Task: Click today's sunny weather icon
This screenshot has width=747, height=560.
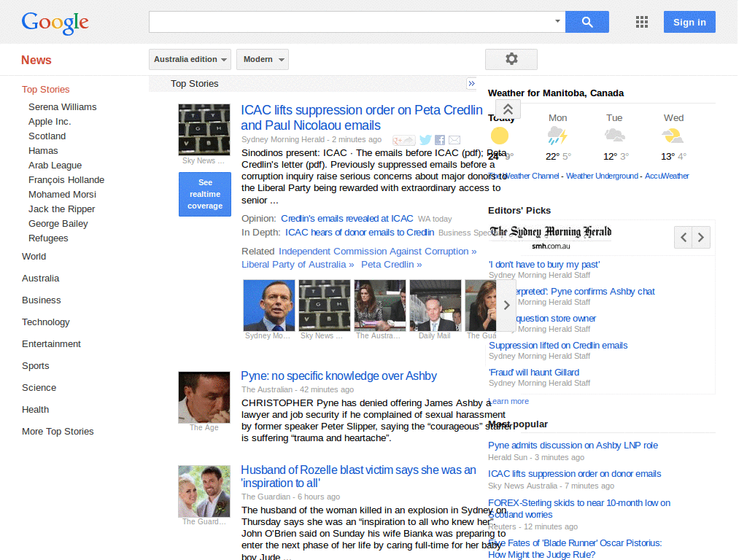Action: click(x=500, y=136)
